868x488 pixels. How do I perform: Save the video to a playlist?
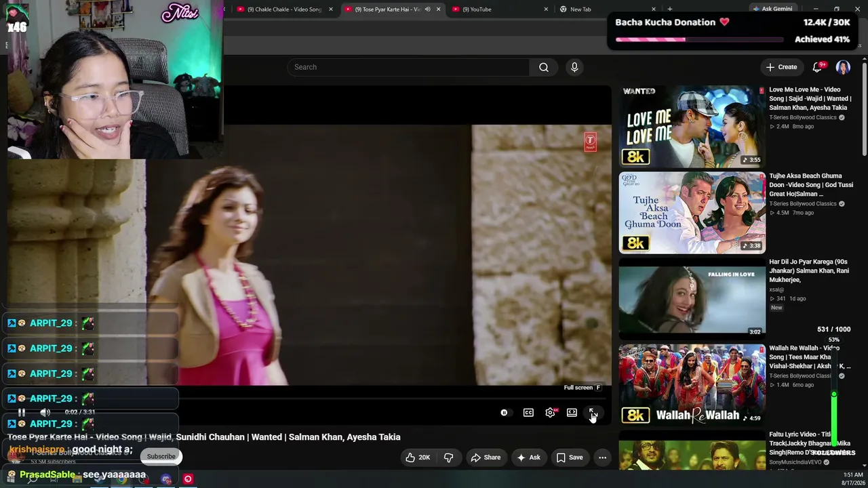pos(570,457)
